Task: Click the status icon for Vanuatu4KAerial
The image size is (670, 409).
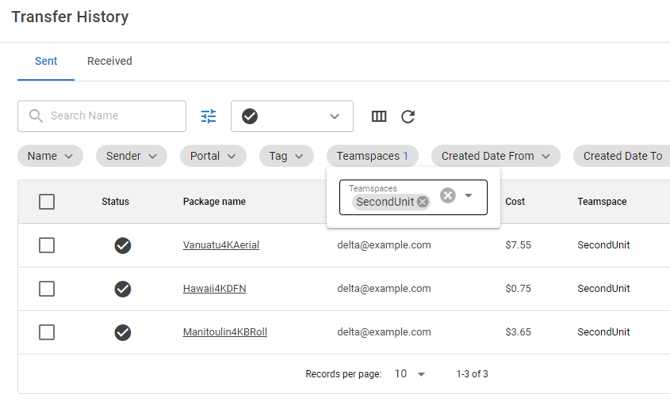Action: pyautogui.click(x=123, y=245)
